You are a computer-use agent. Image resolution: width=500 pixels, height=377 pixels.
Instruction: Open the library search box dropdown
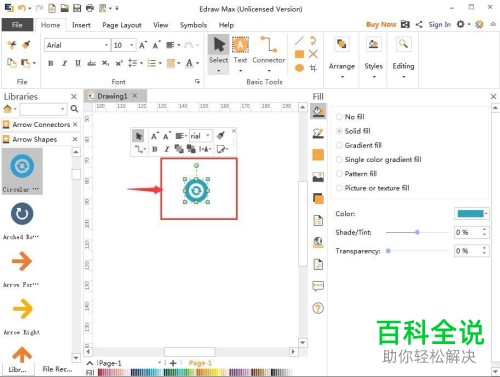(62, 109)
